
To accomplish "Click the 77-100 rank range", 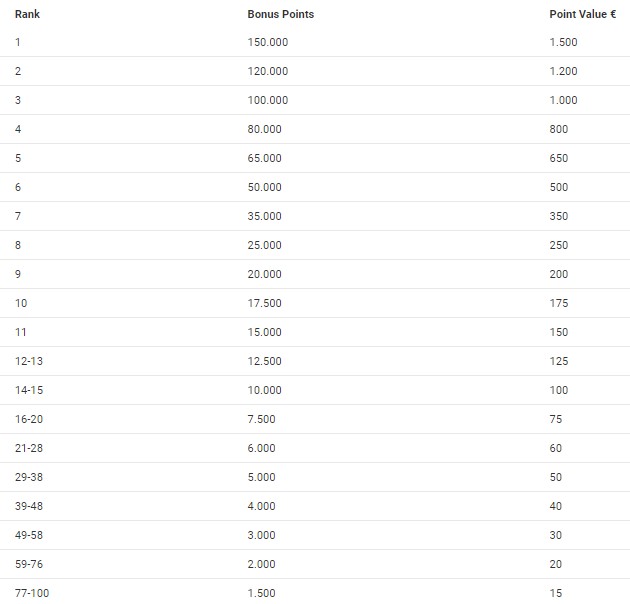I will coord(32,593).
